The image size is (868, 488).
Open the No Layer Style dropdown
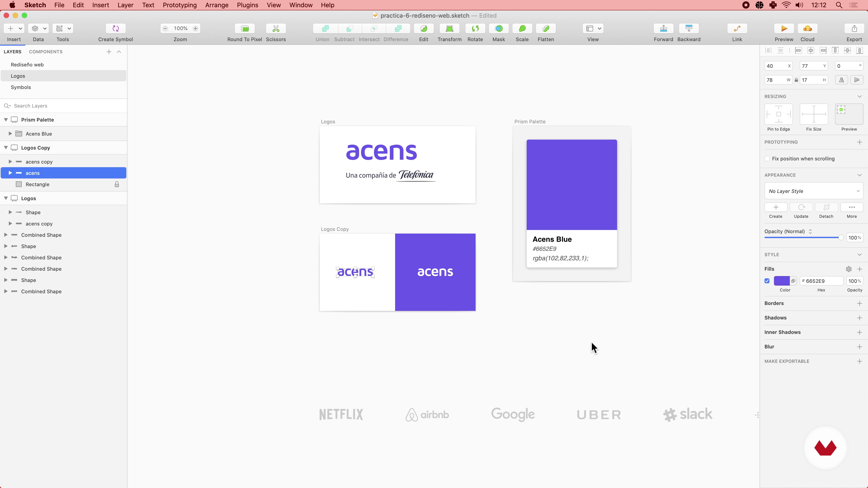click(814, 191)
